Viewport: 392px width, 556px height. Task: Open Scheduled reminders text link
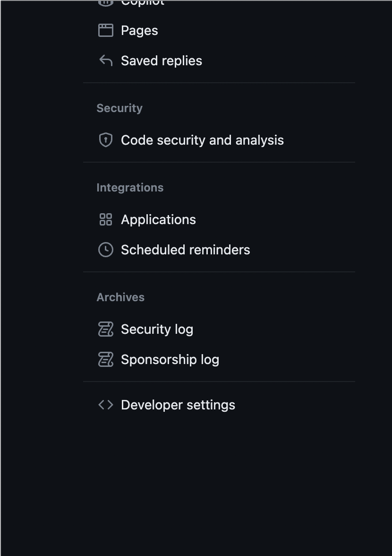[x=186, y=250]
